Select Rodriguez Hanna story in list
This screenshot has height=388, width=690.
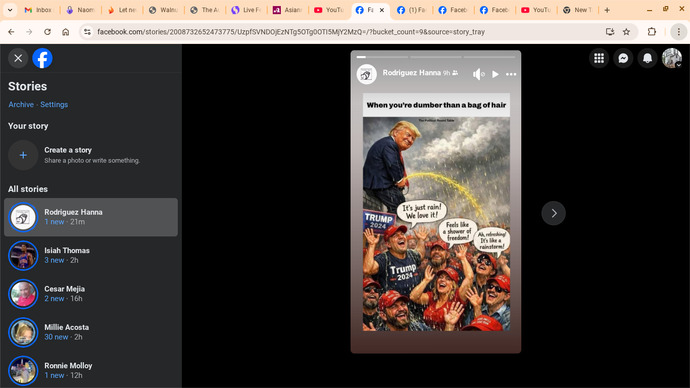tap(91, 217)
